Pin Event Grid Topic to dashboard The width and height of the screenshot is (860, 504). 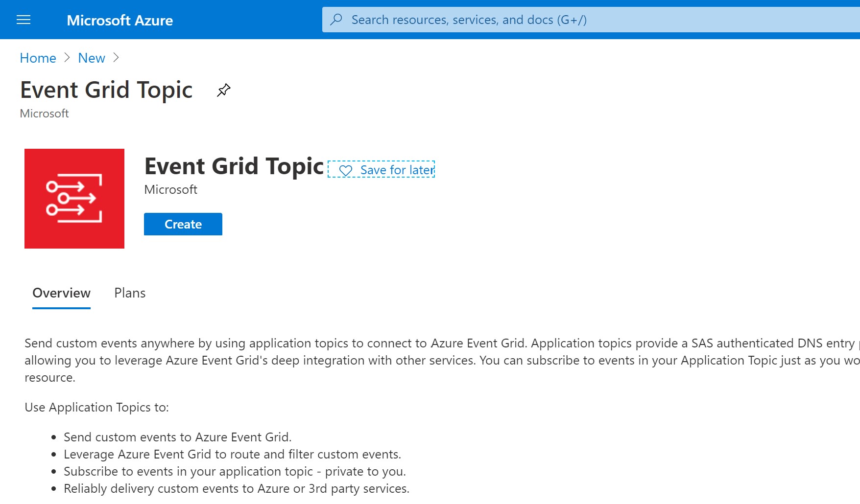[224, 90]
